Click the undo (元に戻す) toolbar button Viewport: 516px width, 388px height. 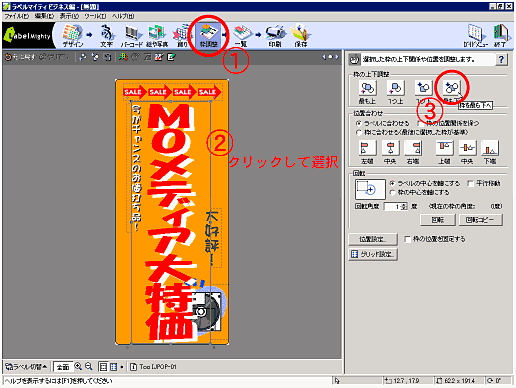(x=20, y=57)
